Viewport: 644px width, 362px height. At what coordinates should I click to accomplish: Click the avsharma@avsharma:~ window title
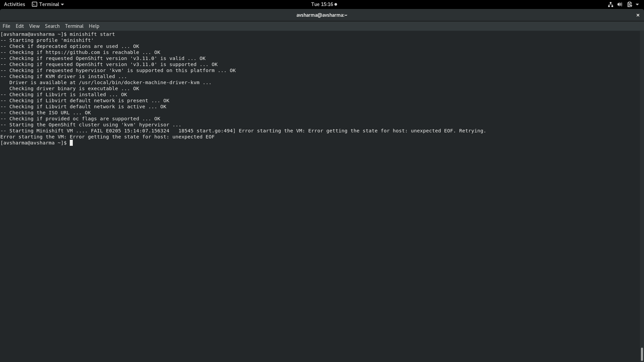(x=322, y=15)
